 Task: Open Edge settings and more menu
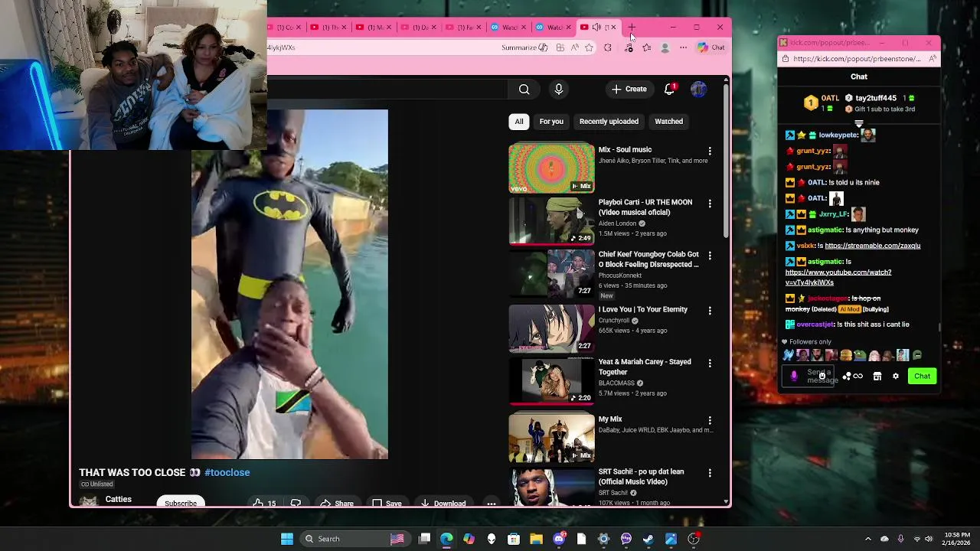(683, 47)
